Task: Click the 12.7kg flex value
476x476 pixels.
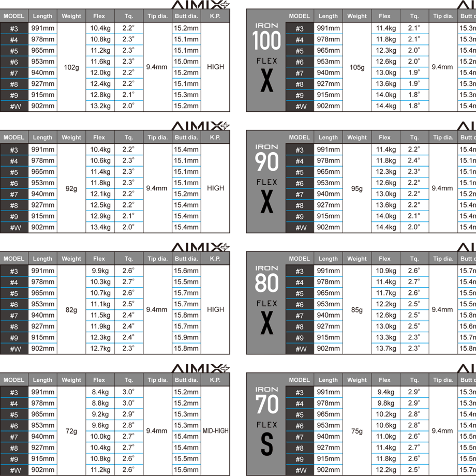Action: (x=100, y=349)
